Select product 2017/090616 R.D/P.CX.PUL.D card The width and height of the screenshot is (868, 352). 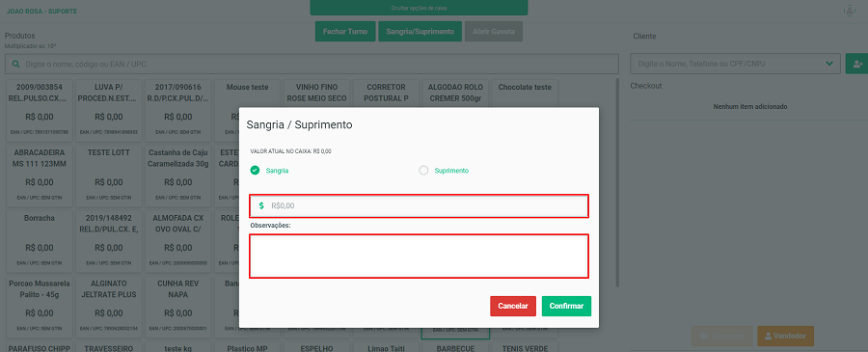point(178,110)
